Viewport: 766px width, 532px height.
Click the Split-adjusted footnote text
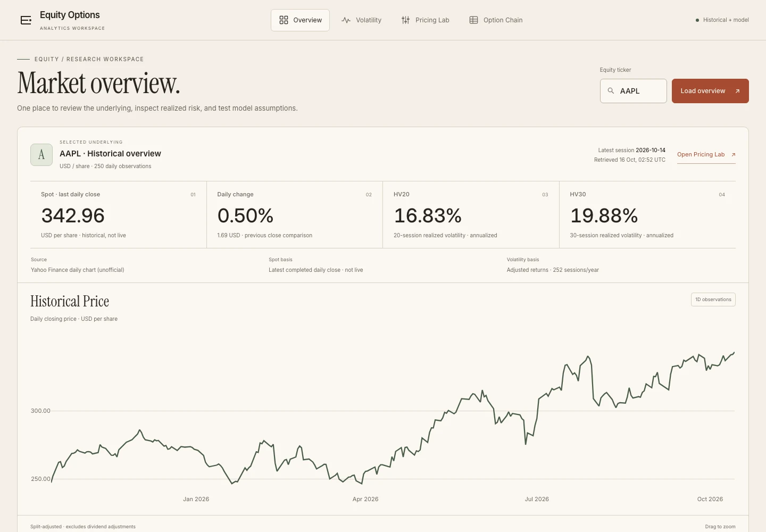[x=83, y=527]
